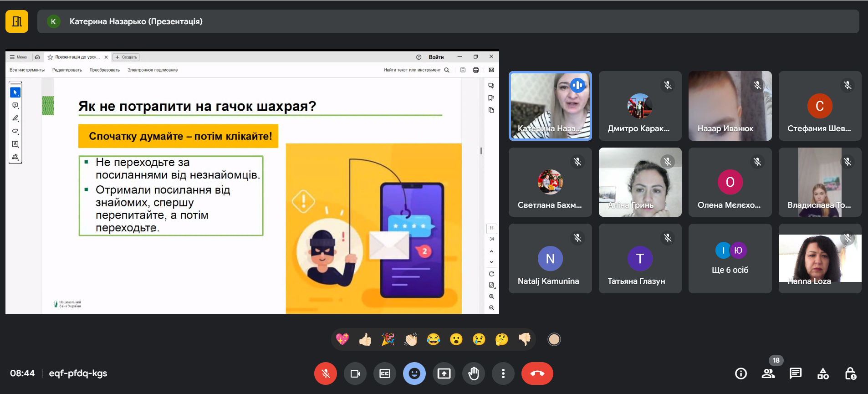
Task: Show the participants list
Action: [768, 374]
